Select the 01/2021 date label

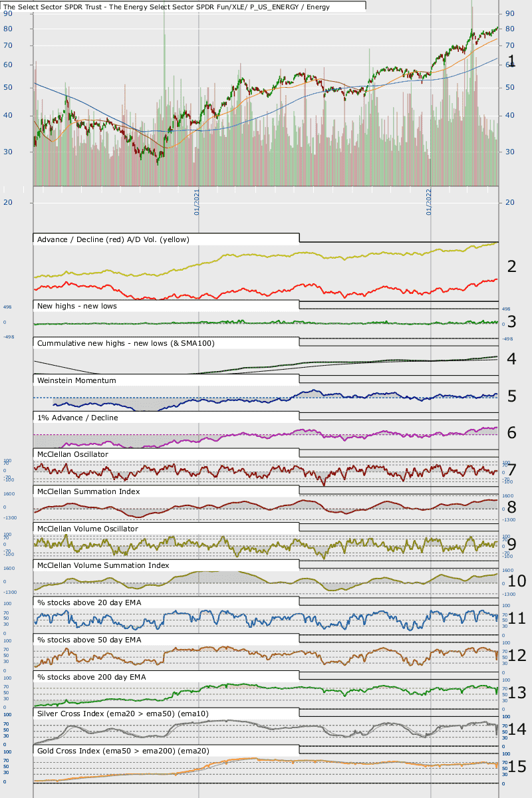click(197, 201)
